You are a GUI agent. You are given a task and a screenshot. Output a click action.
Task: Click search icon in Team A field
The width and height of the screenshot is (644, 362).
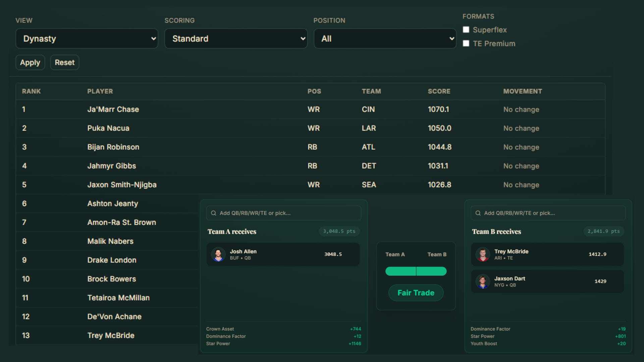[213, 213]
